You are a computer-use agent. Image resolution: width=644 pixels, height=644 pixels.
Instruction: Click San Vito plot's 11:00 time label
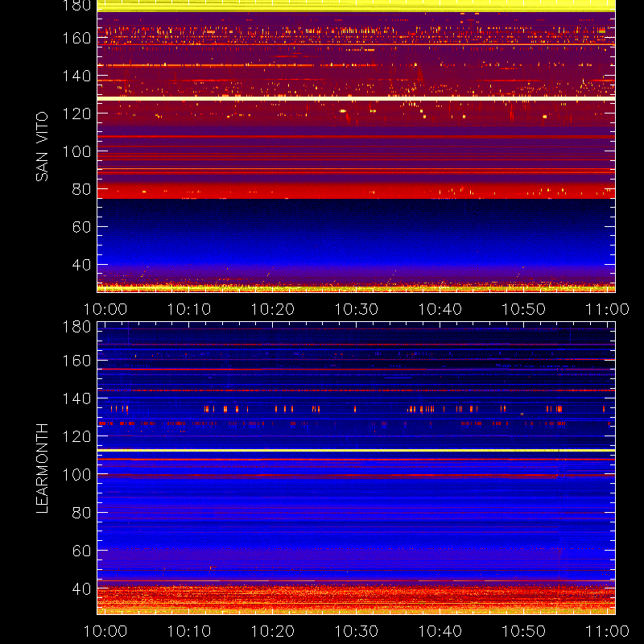pyautogui.click(x=608, y=309)
